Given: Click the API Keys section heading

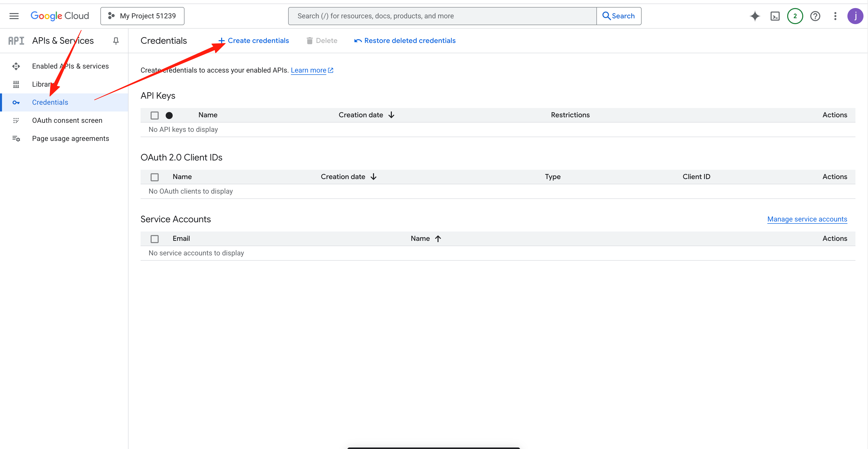Looking at the screenshot, I should point(158,96).
